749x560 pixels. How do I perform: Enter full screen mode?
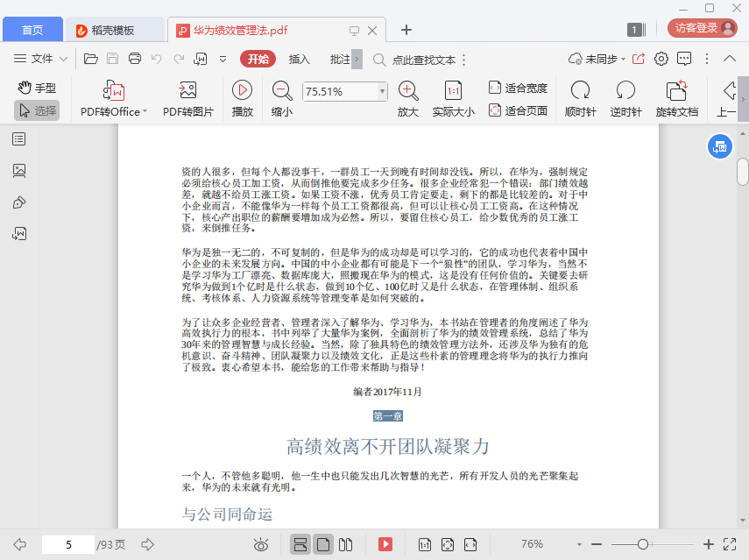pyautogui.click(x=730, y=544)
